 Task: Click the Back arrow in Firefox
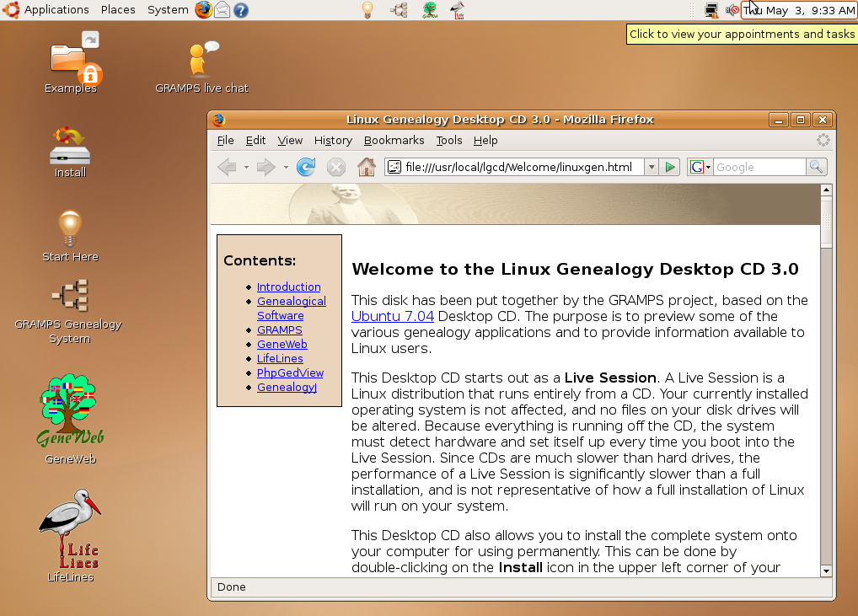pos(227,167)
